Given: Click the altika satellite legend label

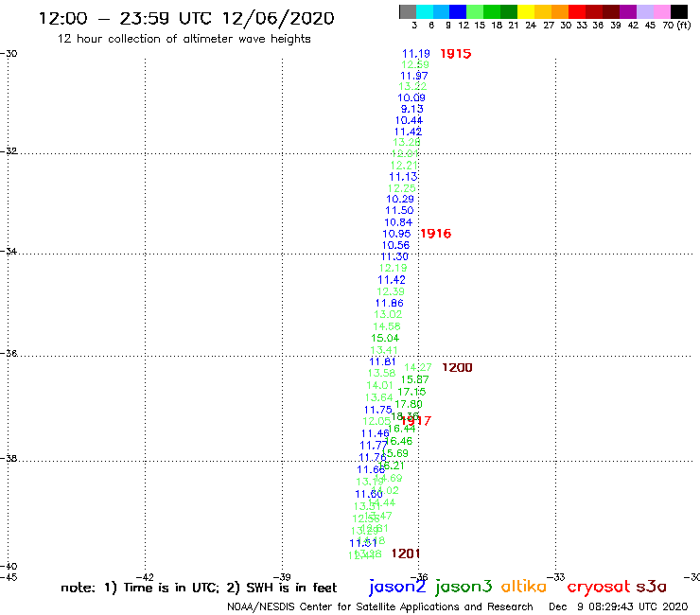Looking at the screenshot, I should pyautogui.click(x=524, y=587).
